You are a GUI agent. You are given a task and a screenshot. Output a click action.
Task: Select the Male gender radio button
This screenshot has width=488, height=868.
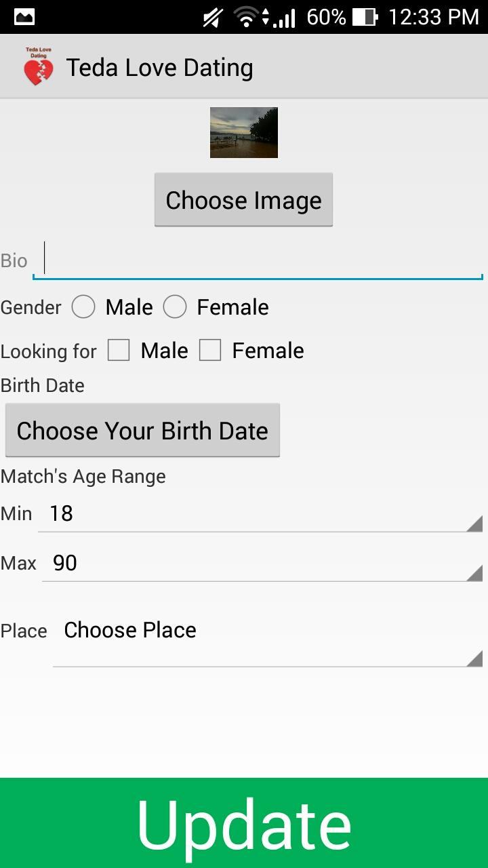83,307
